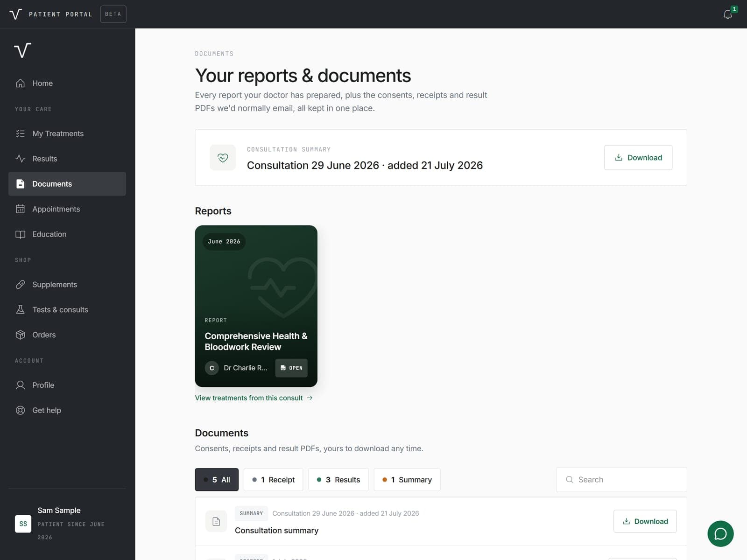Open the Results section
The image size is (747, 560).
tap(67, 159)
